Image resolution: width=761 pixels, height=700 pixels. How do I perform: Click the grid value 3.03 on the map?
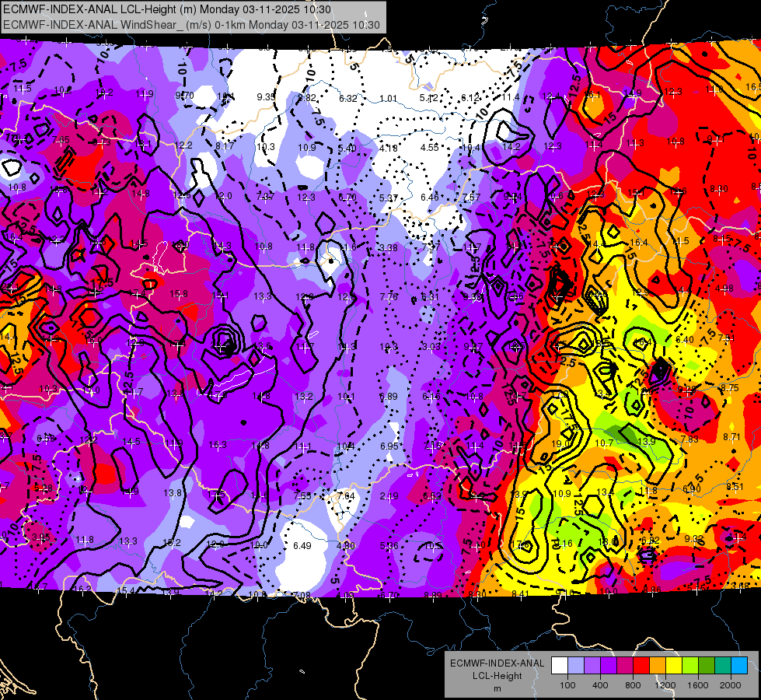pos(431,347)
